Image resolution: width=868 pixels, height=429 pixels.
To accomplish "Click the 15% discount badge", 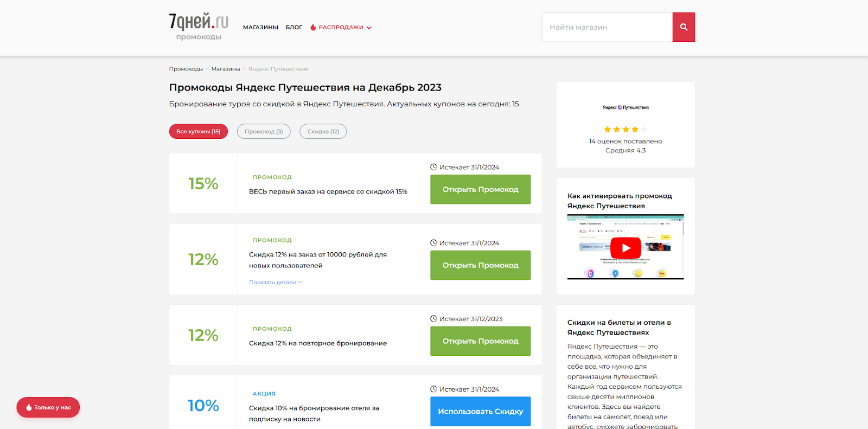I will click(203, 183).
